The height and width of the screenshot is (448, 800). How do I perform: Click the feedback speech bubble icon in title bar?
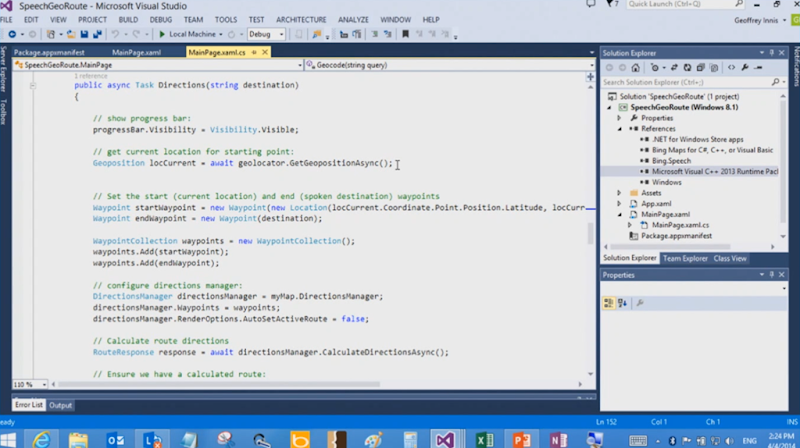[x=591, y=4]
